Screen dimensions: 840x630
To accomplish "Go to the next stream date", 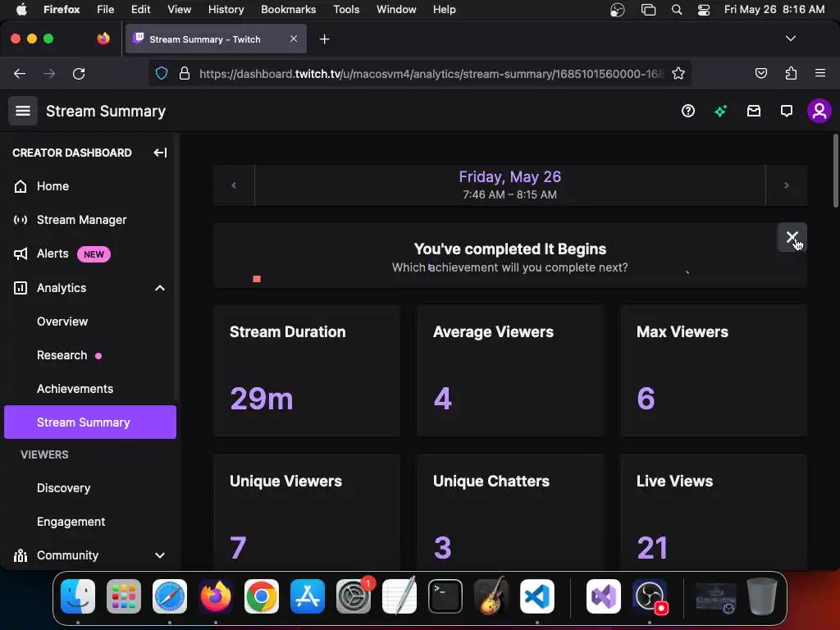I will [x=787, y=185].
